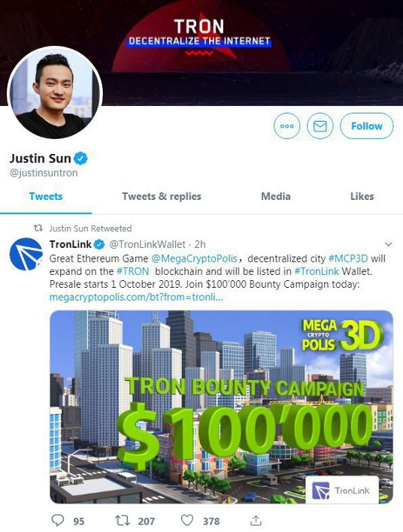Open the TronLink avatar logo
Screen dimensions: 403x532
pyautogui.click(x=26, y=254)
